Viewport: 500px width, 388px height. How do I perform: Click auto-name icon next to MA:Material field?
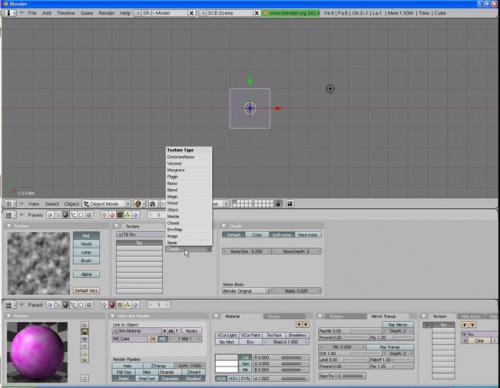[x=171, y=331]
